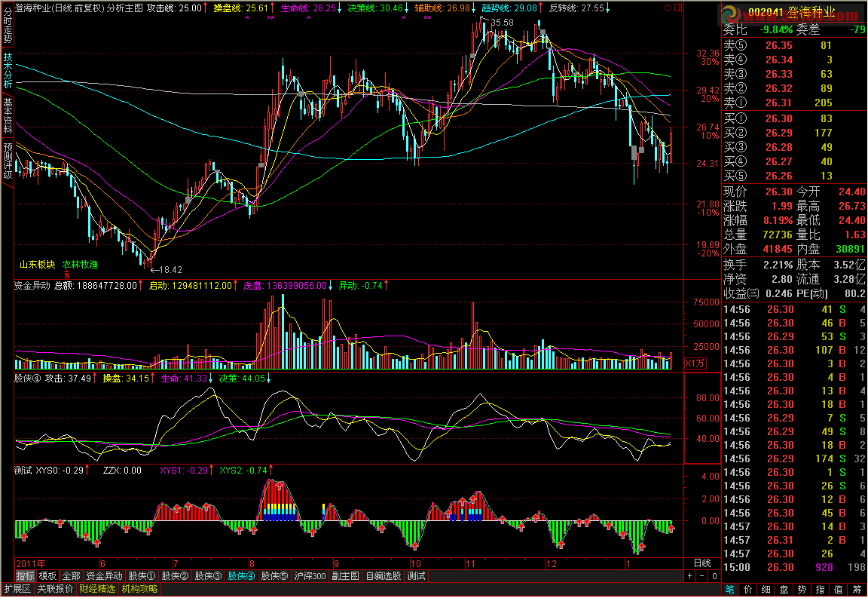Viewport: 868px width, 598px height.
Task: Click the plus zoom button on timeline
Action: [690, 576]
